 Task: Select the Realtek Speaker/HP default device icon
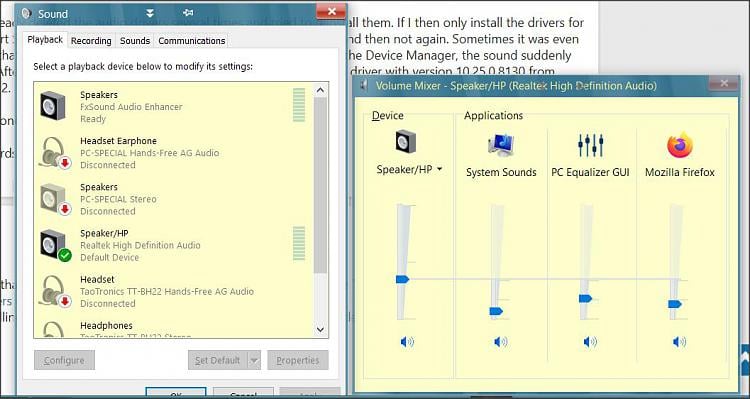(x=55, y=245)
